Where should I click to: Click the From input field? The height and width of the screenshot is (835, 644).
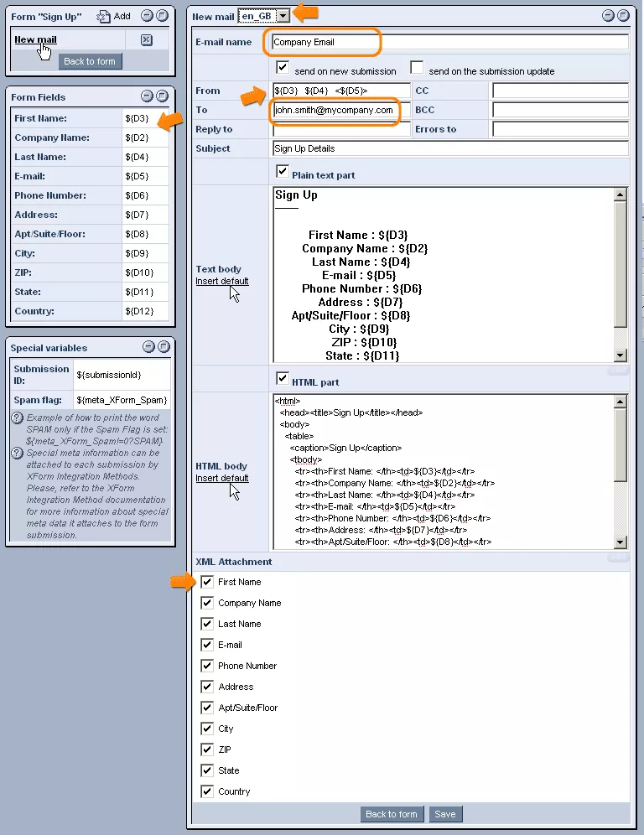pyautogui.click(x=341, y=91)
